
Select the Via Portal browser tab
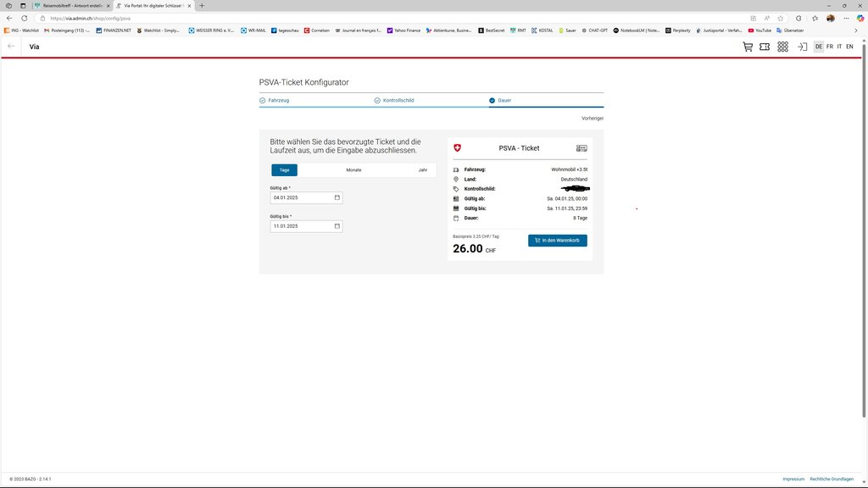coord(153,6)
